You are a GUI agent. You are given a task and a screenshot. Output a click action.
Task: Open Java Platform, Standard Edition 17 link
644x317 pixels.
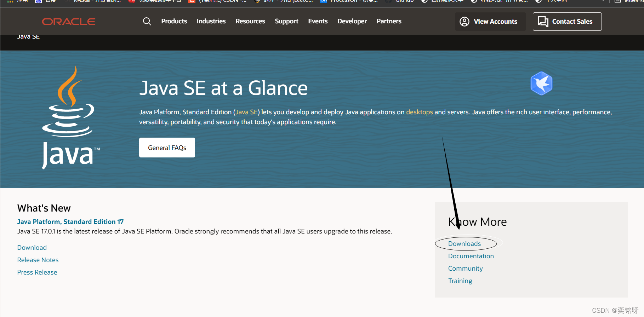coord(70,222)
